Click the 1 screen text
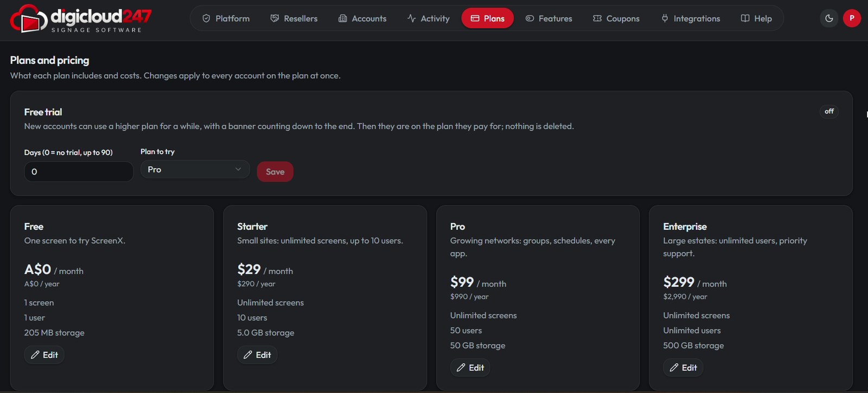Viewport: 868px width, 393px height. [39, 302]
